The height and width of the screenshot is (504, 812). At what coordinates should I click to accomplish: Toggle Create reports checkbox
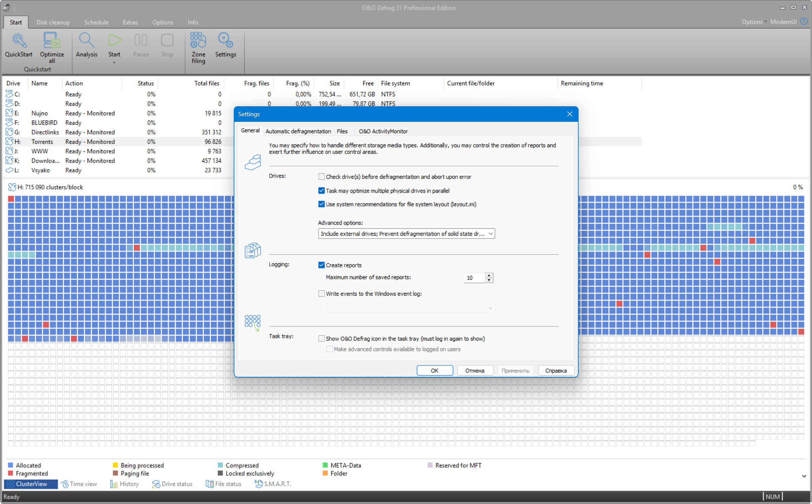[x=321, y=265]
